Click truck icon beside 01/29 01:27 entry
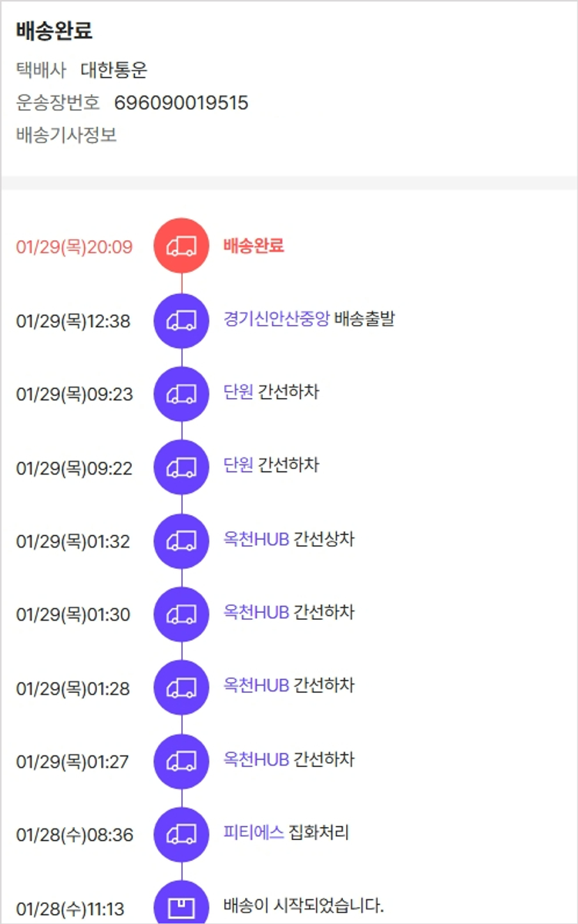The width and height of the screenshot is (578, 924). (181, 761)
